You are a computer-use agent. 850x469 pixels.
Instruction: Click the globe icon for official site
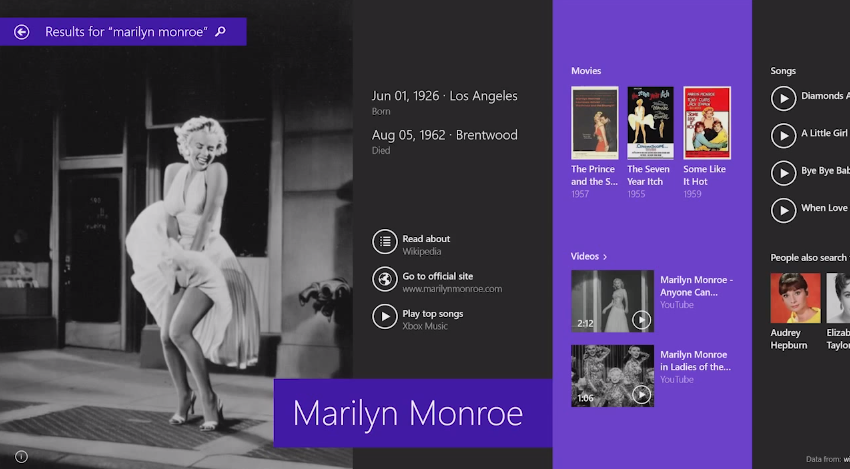pos(384,279)
